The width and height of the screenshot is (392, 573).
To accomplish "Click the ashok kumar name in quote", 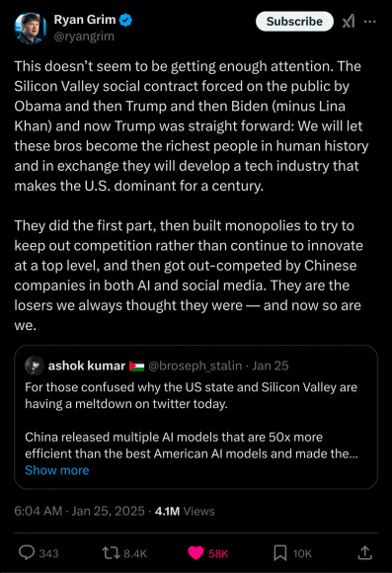I will point(87,366).
